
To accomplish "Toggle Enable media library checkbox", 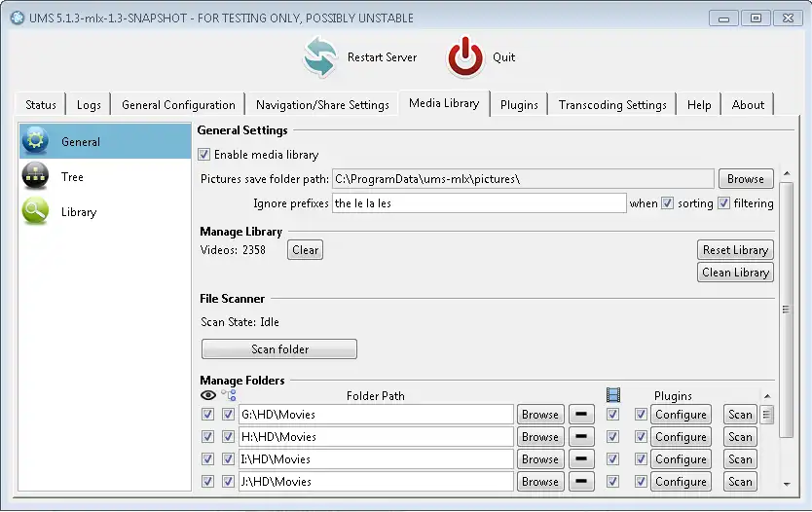I will pos(204,154).
